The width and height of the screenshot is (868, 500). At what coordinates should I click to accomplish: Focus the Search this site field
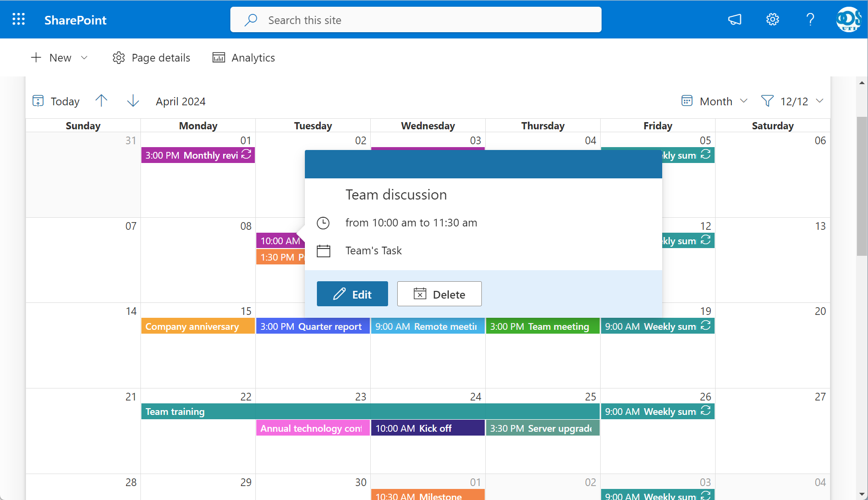tap(416, 20)
